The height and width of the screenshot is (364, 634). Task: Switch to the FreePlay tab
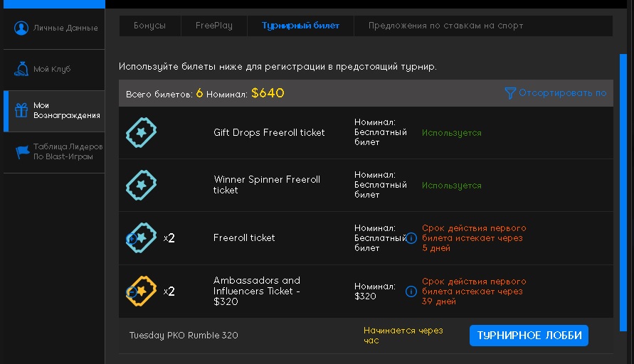214,26
